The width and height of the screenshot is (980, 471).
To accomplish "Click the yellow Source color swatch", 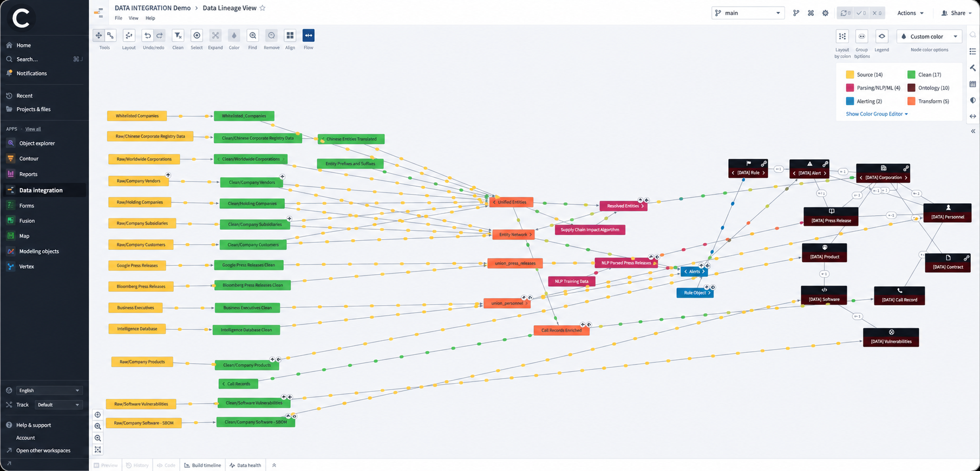I will click(850, 75).
